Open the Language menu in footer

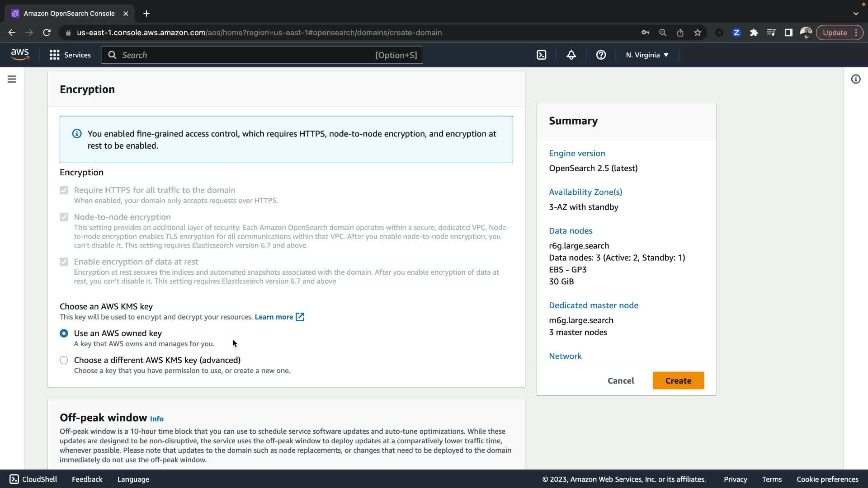[x=133, y=479]
